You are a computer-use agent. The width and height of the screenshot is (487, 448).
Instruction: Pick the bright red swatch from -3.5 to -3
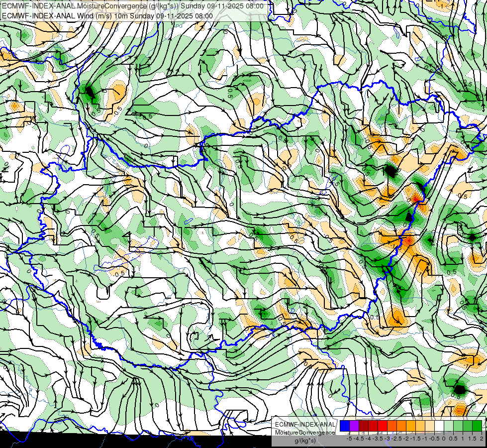point(383,426)
